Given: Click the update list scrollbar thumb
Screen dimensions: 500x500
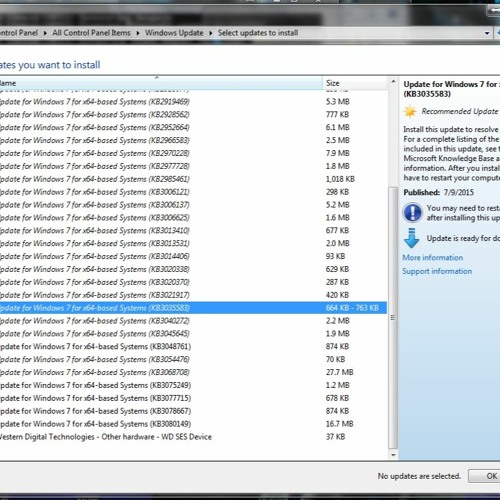Looking at the screenshot, I should tap(393, 318).
